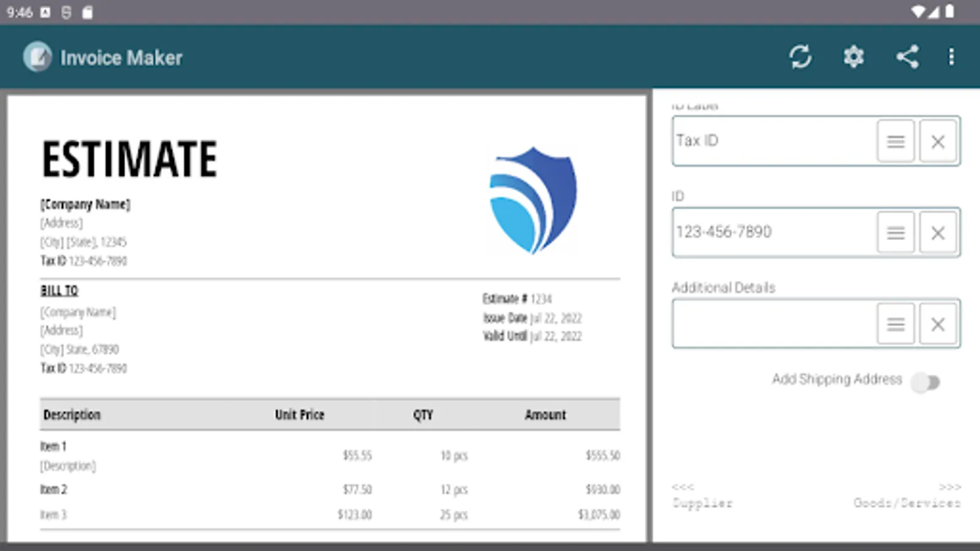Image resolution: width=980 pixels, height=551 pixels.
Task: Clear the 123-456-7890 ID field
Action: (x=938, y=233)
